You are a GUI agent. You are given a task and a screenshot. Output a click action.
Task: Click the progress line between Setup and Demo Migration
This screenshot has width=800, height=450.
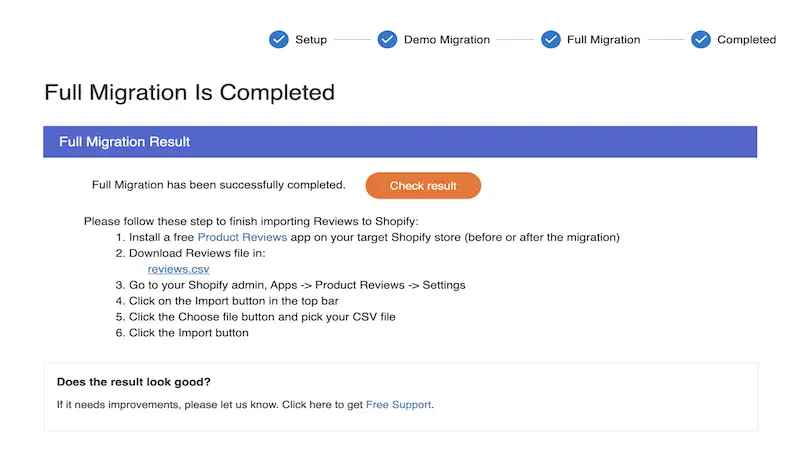(353, 40)
